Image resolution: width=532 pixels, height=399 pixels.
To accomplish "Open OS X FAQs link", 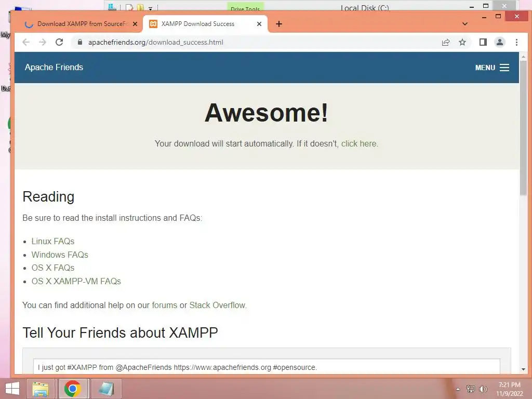I will pyautogui.click(x=53, y=268).
